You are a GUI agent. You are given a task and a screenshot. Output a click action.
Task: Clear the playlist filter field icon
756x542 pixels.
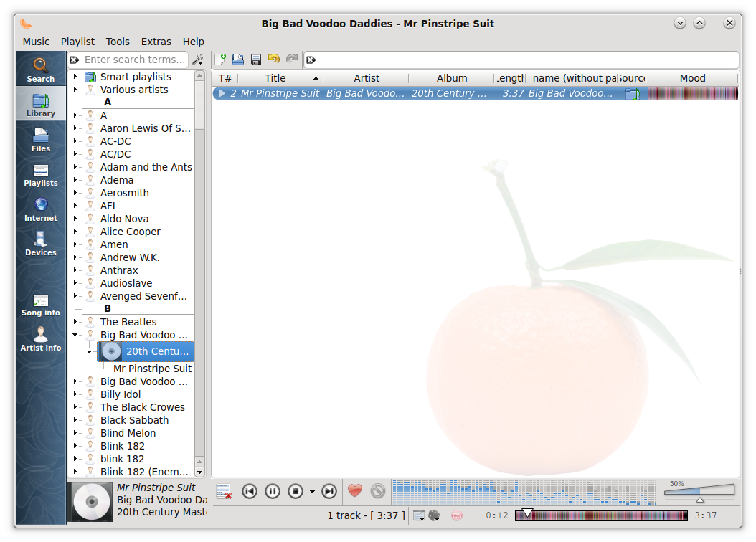pos(311,60)
